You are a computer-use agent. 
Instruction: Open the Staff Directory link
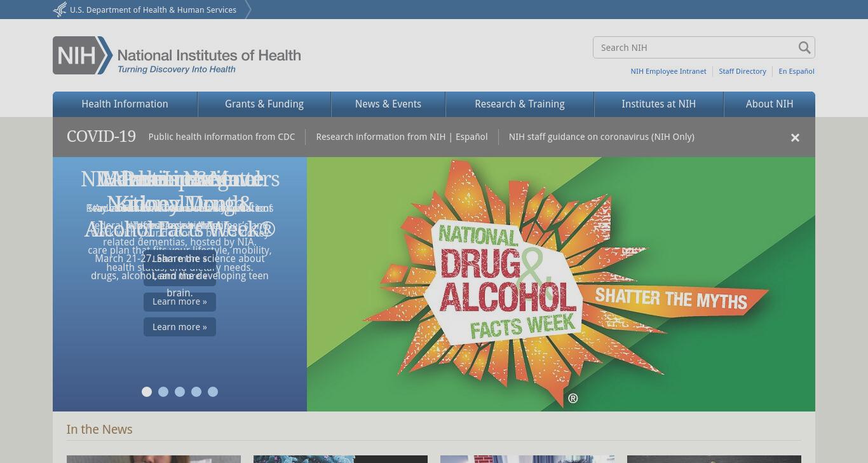coord(742,71)
